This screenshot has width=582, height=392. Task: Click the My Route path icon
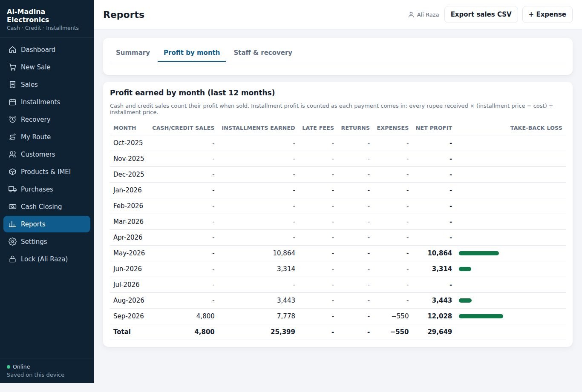[12, 137]
